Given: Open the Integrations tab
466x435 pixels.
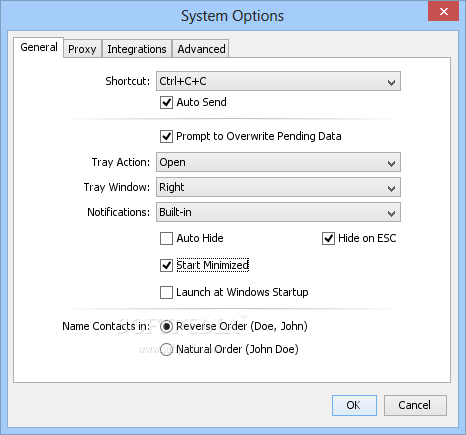Looking at the screenshot, I should [x=137, y=49].
